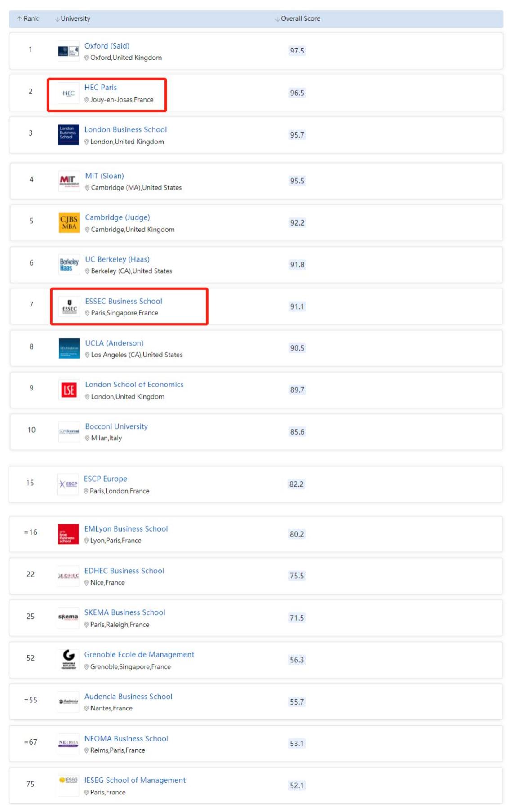Open the NEOMA Business School link
This screenshot has height=812, width=515.
126,739
